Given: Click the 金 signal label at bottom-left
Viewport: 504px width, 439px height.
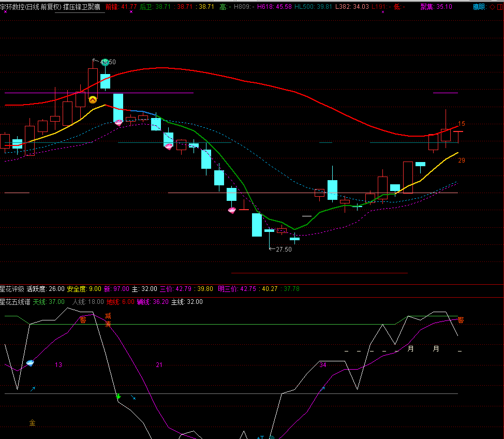Looking at the screenshot, I should pyautogui.click(x=33, y=422).
